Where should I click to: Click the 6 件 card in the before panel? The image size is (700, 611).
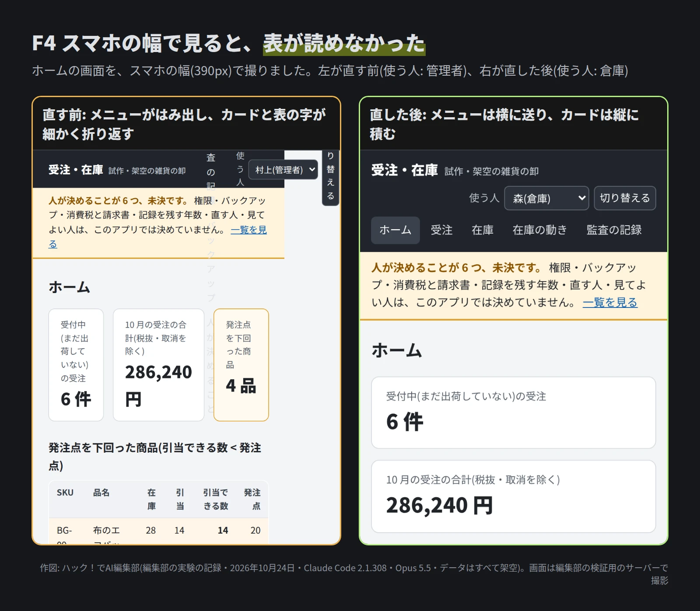(x=76, y=365)
